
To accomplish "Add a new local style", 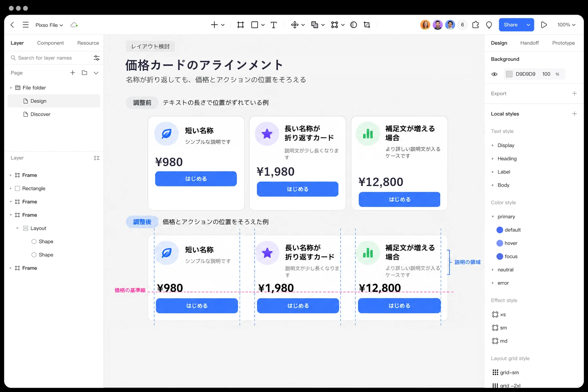I will point(574,114).
